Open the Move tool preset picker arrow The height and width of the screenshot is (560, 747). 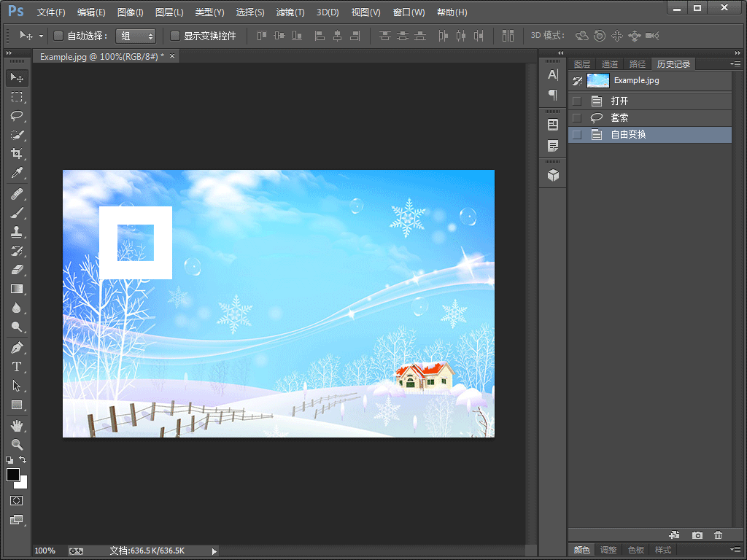[41, 36]
